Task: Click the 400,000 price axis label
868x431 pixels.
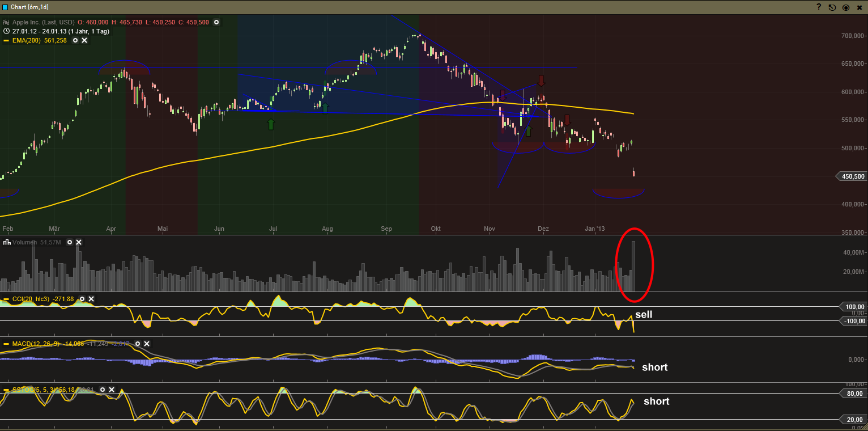Action: [x=853, y=204]
